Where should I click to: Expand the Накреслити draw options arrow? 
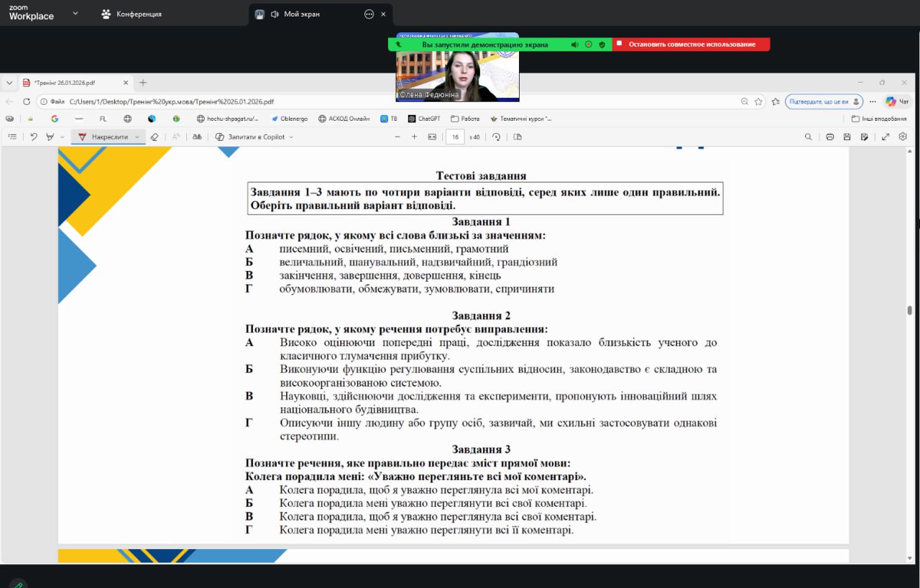click(137, 137)
